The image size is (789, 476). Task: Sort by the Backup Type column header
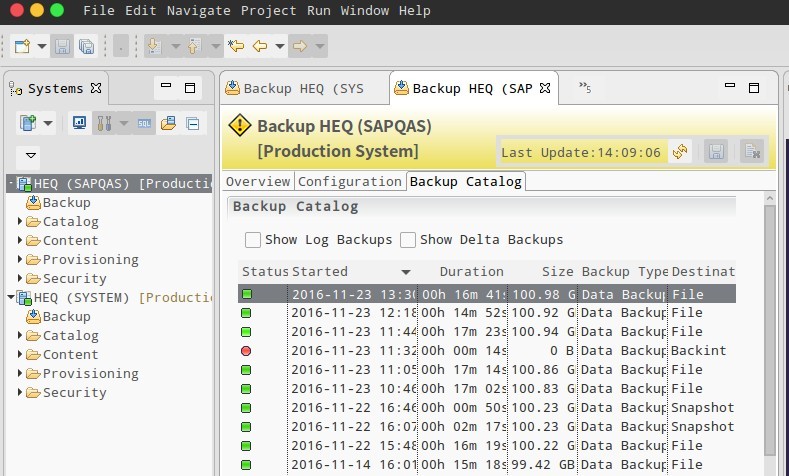tap(624, 272)
